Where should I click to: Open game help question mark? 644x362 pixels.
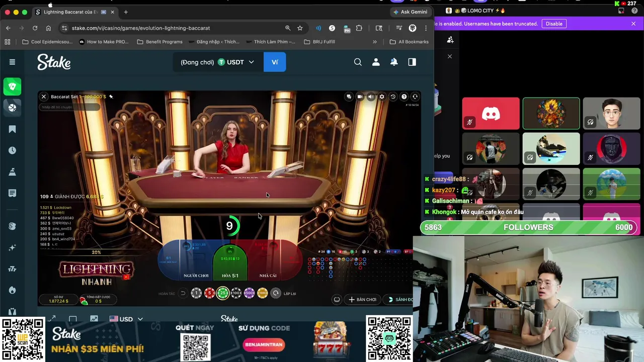pyautogui.click(x=404, y=97)
